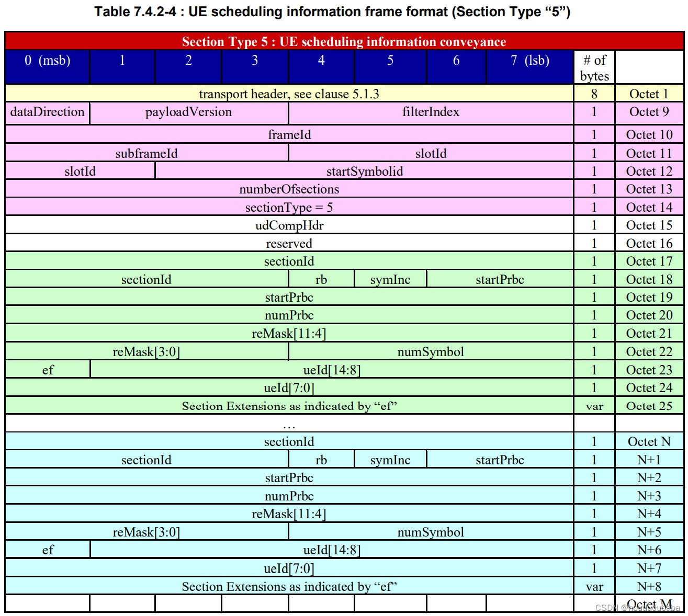Select the subframeId cell

pyautogui.click(x=146, y=153)
